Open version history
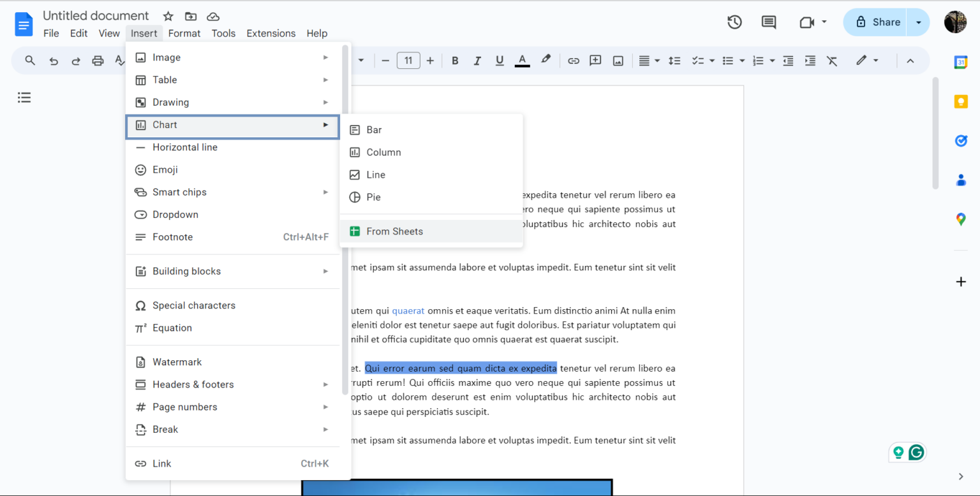Screen dimensions: 980x496 point(734,22)
